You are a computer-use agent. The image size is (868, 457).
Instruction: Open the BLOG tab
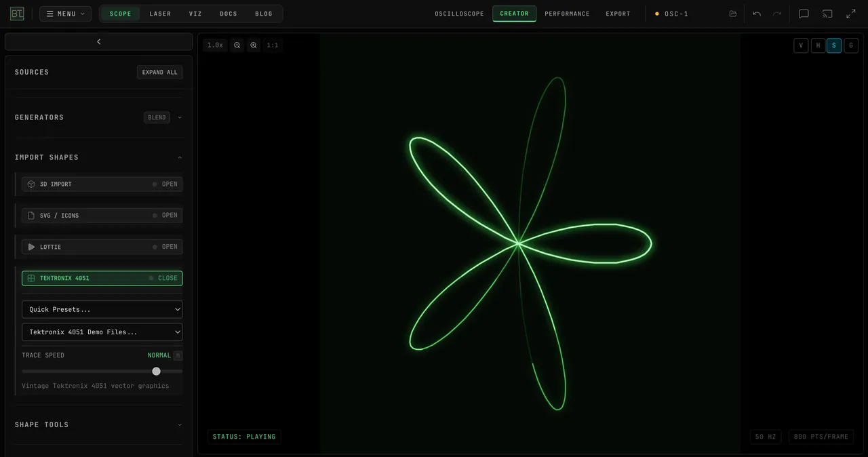click(264, 14)
